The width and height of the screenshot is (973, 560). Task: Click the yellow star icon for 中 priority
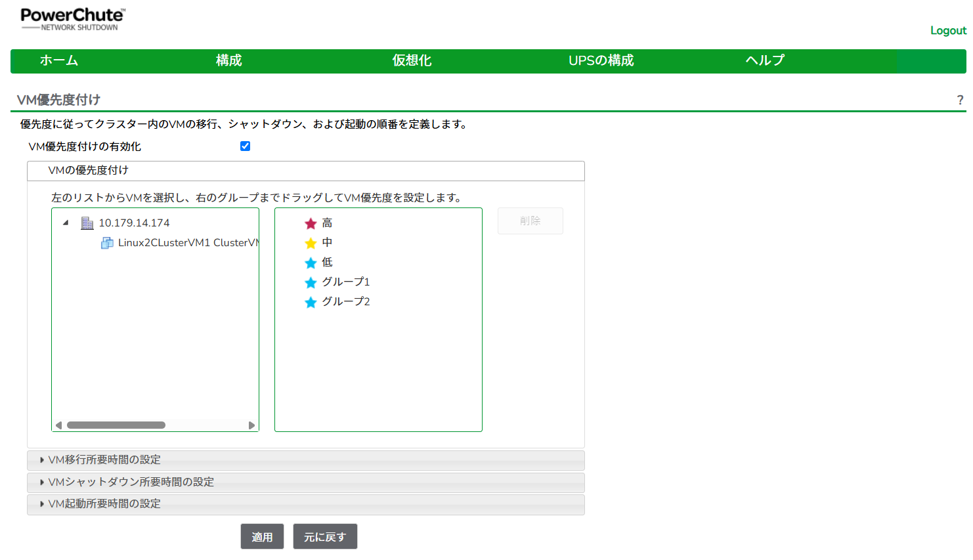(311, 243)
